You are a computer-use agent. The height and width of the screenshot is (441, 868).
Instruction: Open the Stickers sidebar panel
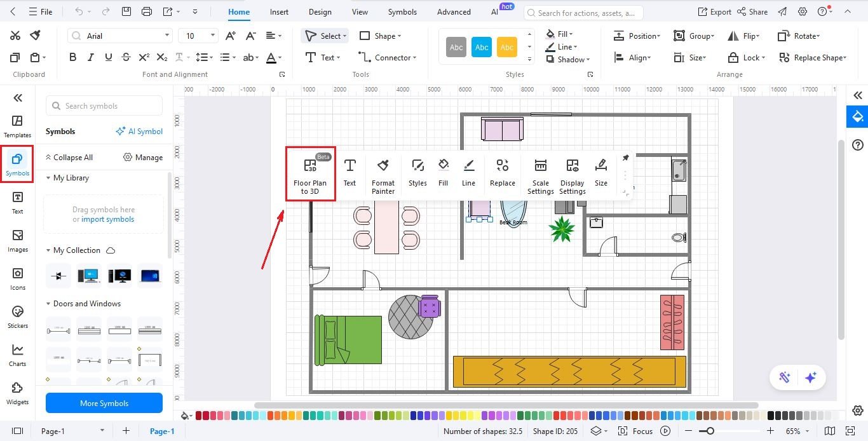coord(17,317)
